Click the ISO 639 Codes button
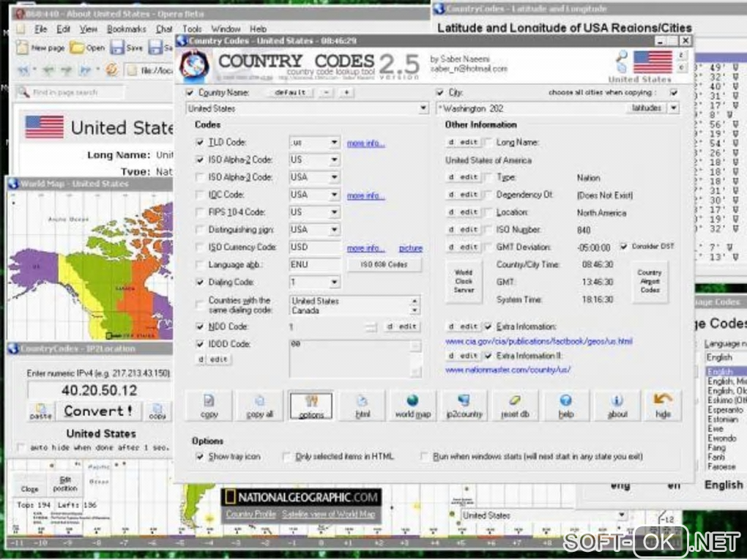Screen dimensions: 747x560 click(x=384, y=265)
